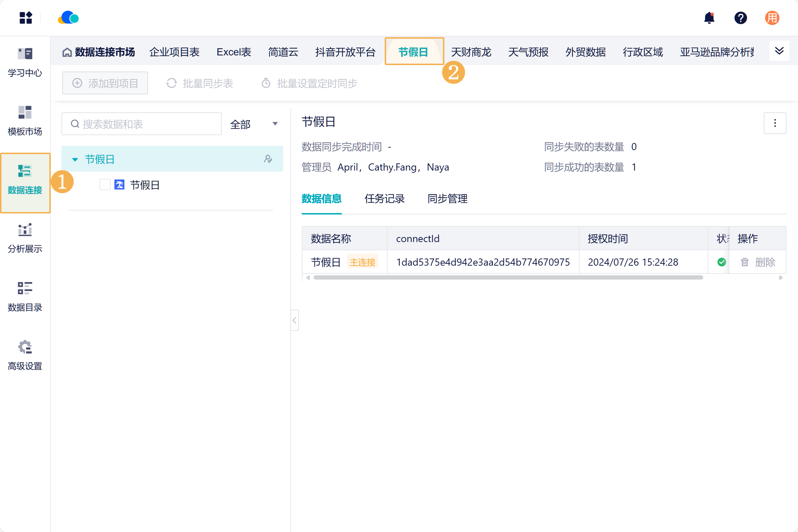Click the table horizontal scrollbar

[508, 277]
